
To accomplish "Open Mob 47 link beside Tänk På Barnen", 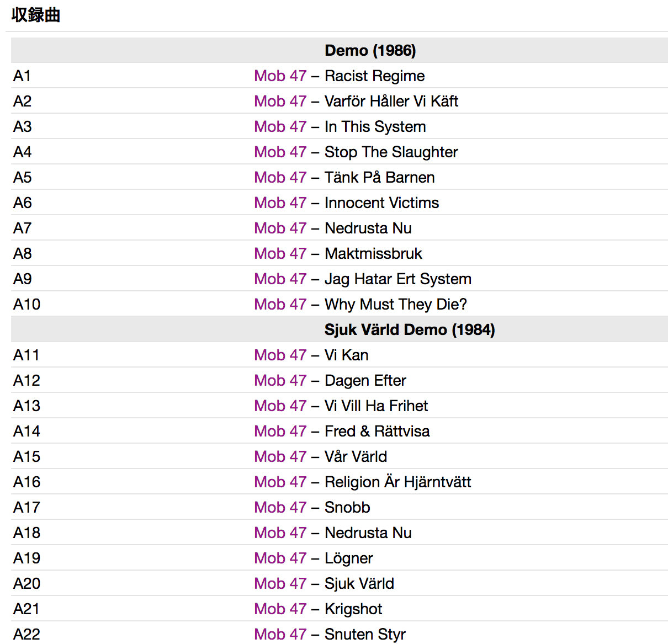I will click(280, 177).
